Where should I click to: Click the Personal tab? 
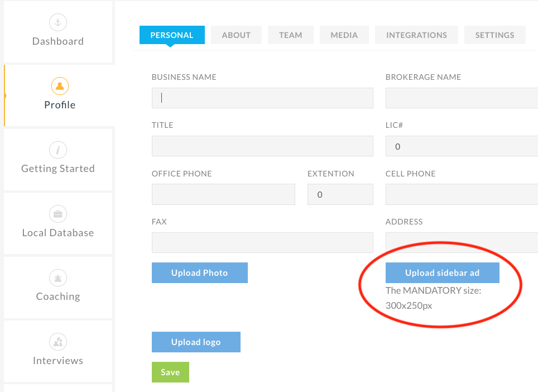click(172, 35)
